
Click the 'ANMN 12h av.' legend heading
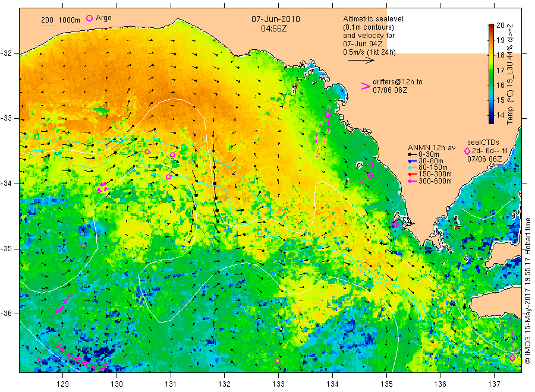tap(432, 148)
